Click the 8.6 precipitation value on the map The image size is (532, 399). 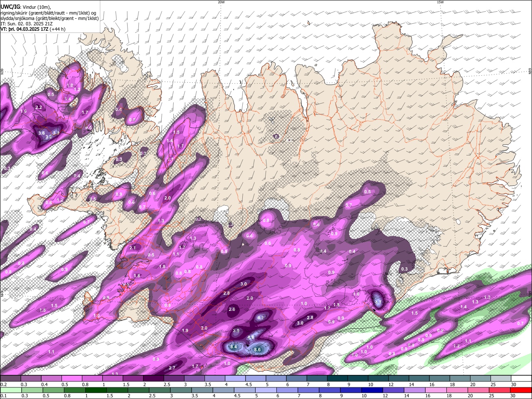257,350
